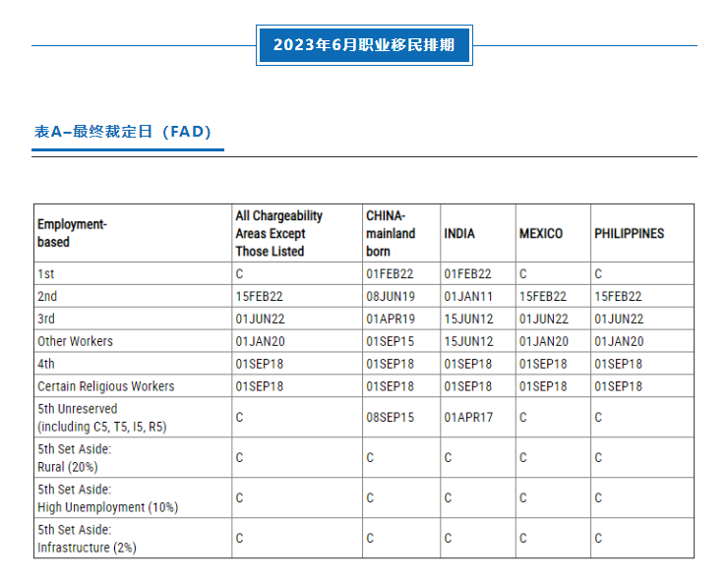Select the 5th Unreserved row label
This screenshot has width=728, height=581.
[102, 417]
